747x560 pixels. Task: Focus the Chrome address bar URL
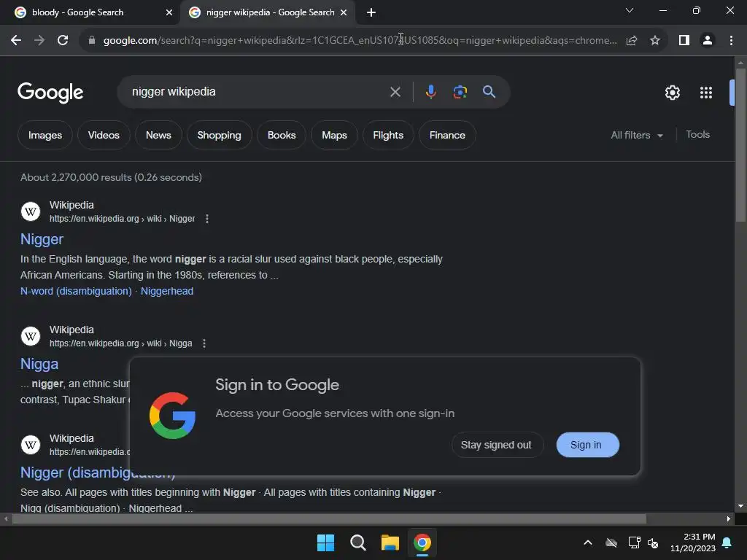(360, 41)
